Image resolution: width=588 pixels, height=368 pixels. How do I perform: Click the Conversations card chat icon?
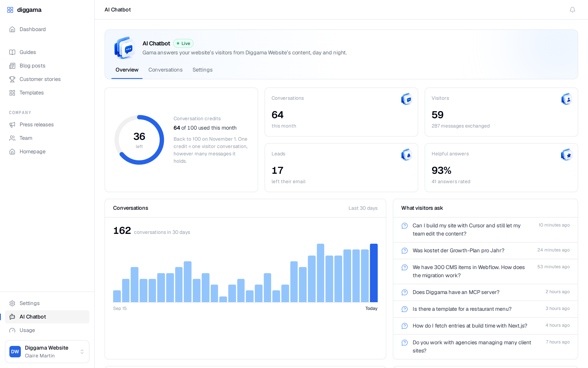coord(406,99)
